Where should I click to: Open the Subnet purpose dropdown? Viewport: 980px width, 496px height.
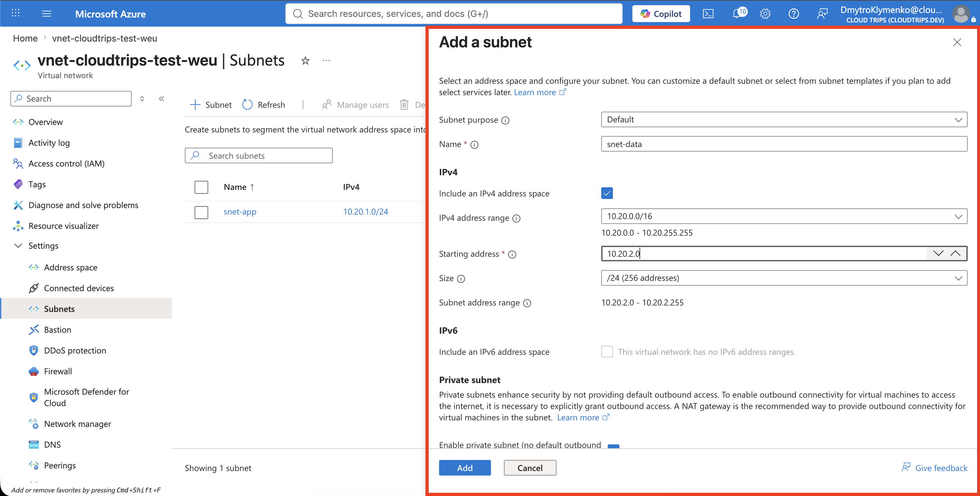click(x=784, y=120)
